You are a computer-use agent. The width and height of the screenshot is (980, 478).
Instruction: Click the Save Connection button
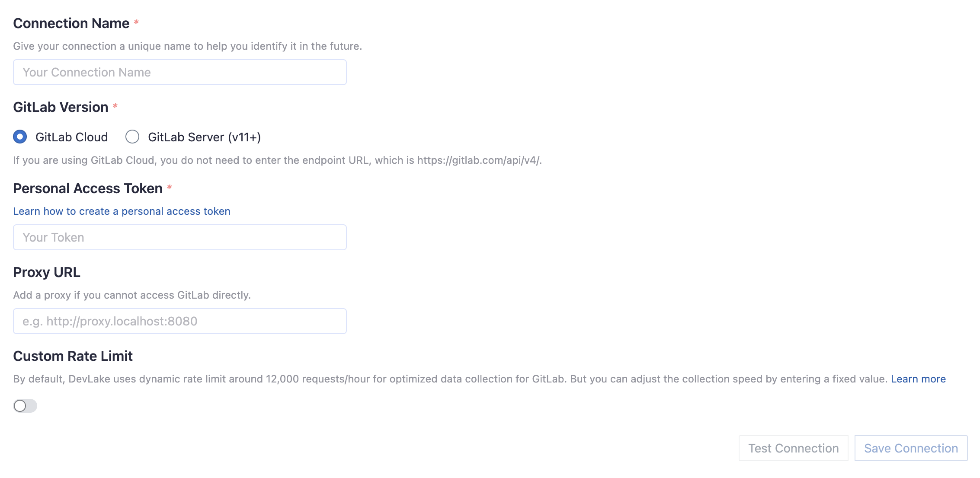[x=911, y=448]
